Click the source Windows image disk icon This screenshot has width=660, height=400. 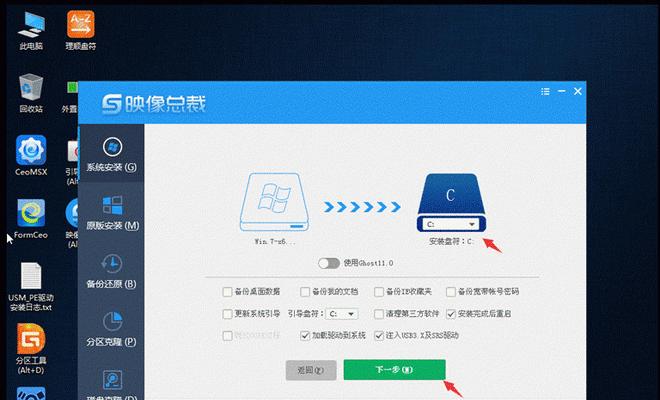click(274, 202)
